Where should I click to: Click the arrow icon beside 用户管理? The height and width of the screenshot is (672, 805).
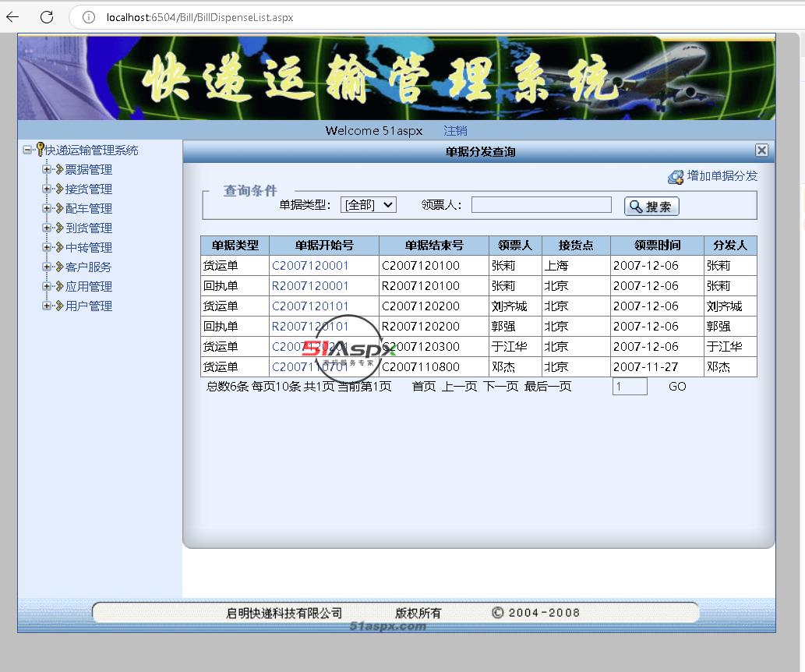pyautogui.click(x=58, y=306)
